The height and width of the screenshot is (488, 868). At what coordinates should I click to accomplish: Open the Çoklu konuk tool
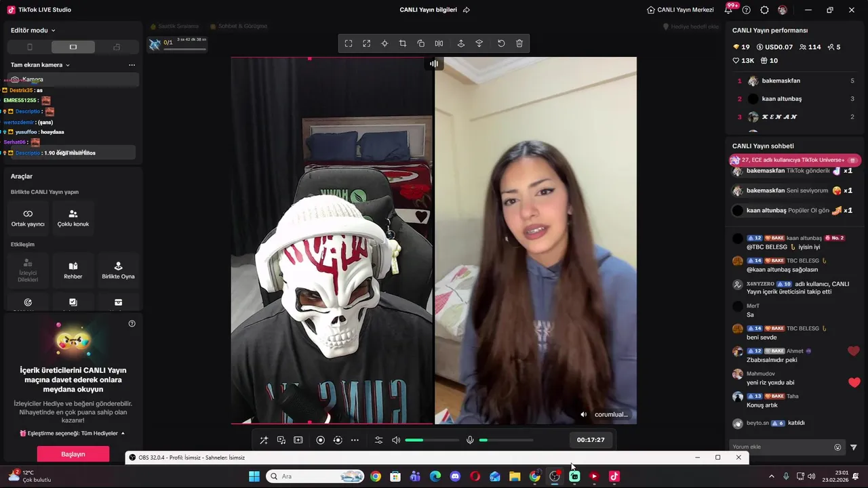click(x=73, y=218)
